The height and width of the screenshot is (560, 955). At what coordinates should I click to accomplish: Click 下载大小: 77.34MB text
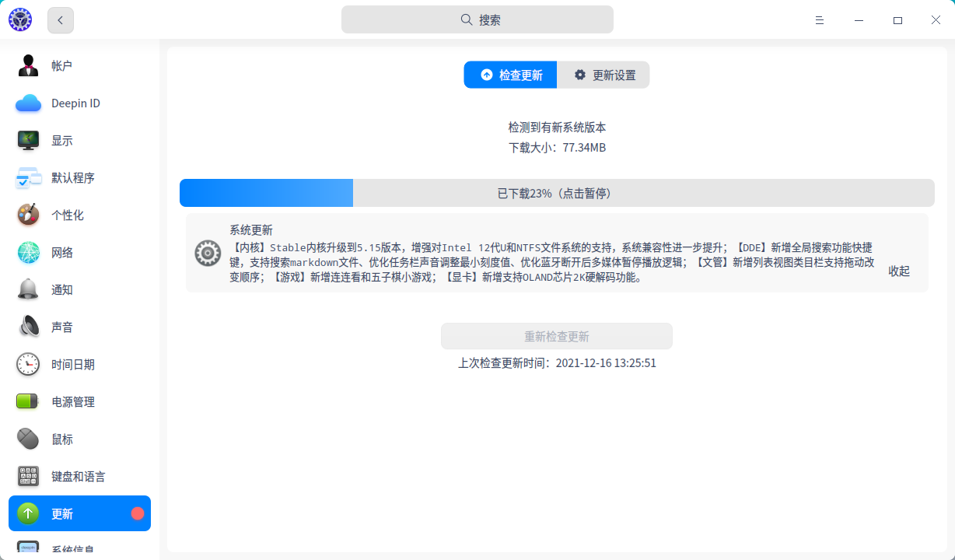[557, 148]
